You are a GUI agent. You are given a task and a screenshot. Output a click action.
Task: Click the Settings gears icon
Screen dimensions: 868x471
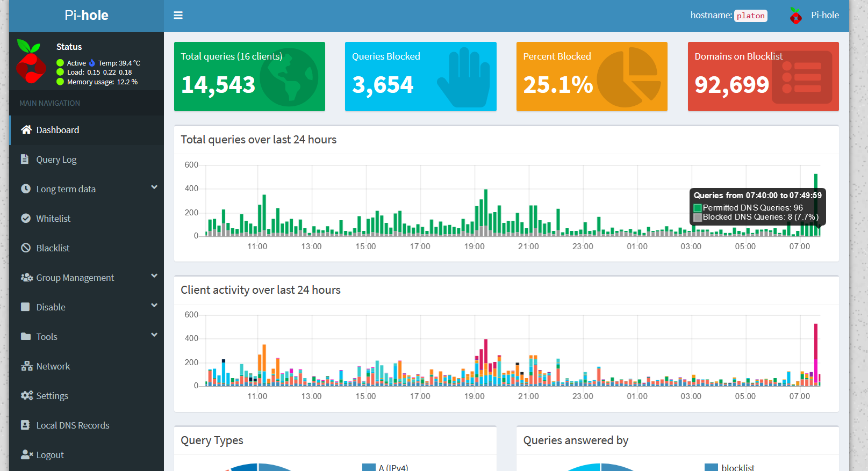tap(26, 395)
